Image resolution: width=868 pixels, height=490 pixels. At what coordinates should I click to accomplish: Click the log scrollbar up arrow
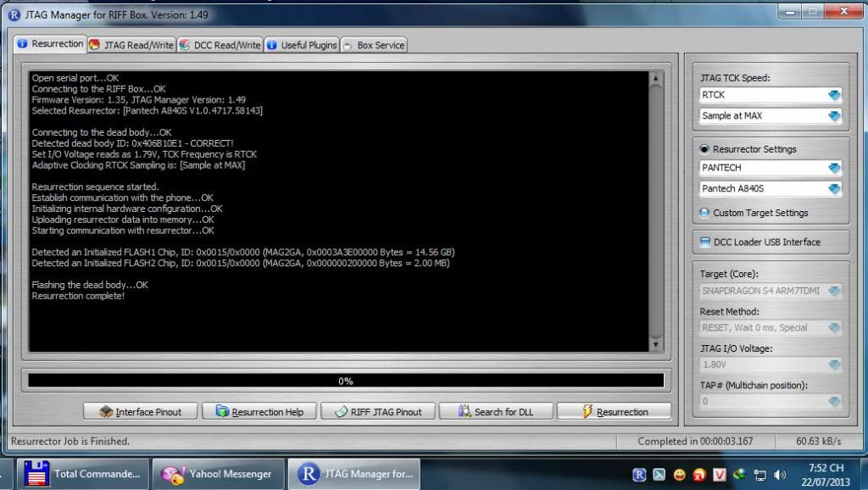point(655,79)
